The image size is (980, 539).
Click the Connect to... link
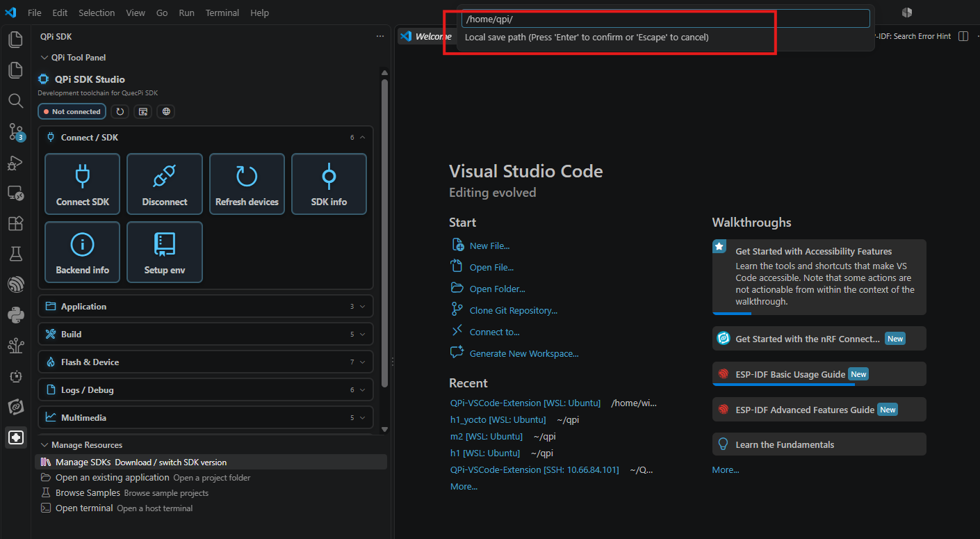coord(494,332)
